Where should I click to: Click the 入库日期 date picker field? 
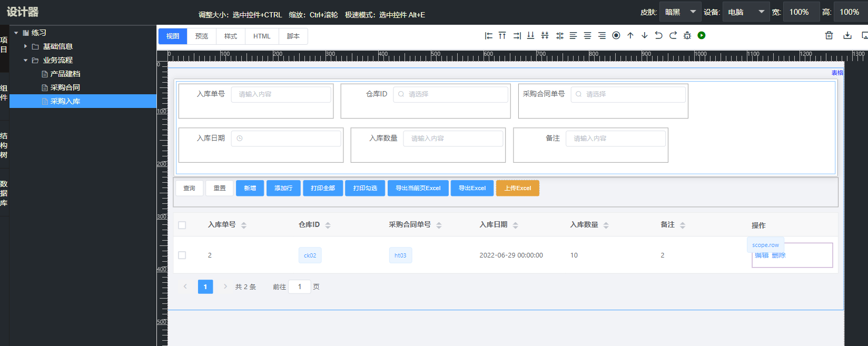click(286, 139)
